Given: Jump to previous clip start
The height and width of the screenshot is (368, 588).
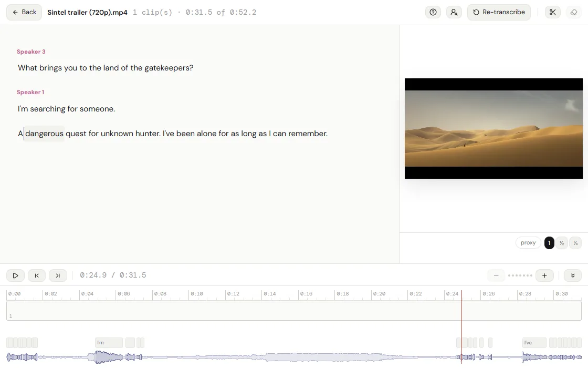Looking at the screenshot, I should (37, 275).
